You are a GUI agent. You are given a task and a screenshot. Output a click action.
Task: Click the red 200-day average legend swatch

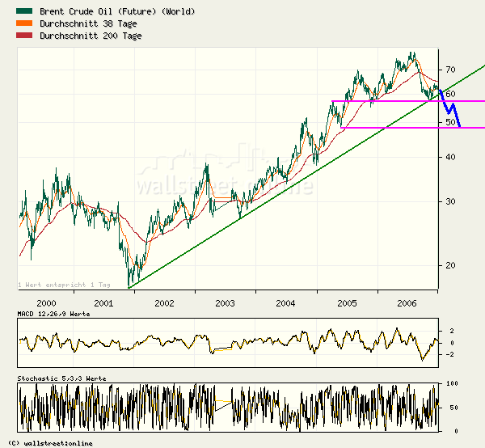[27, 36]
